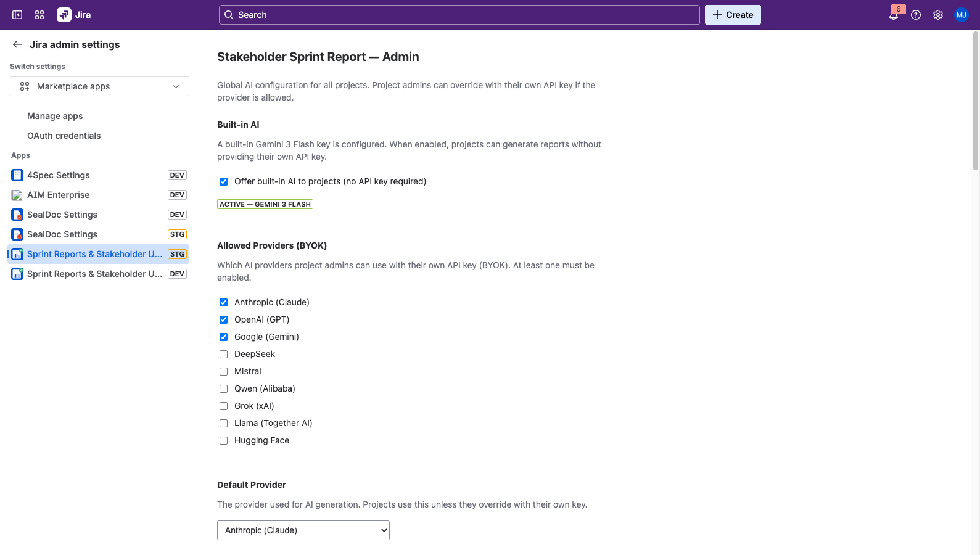The height and width of the screenshot is (555, 980).
Task: Uncheck the Google (Gemini) provider
Action: 223,337
